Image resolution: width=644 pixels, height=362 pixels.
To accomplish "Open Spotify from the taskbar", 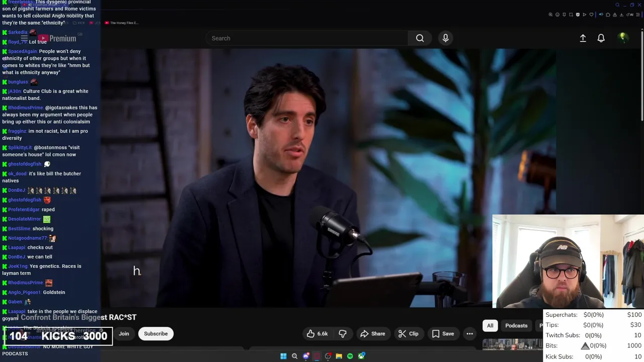I will click(350, 356).
